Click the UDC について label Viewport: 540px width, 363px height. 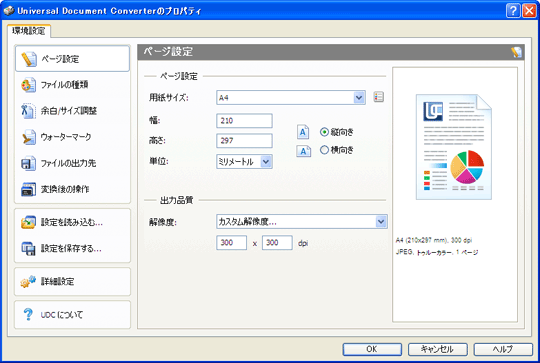62,315
